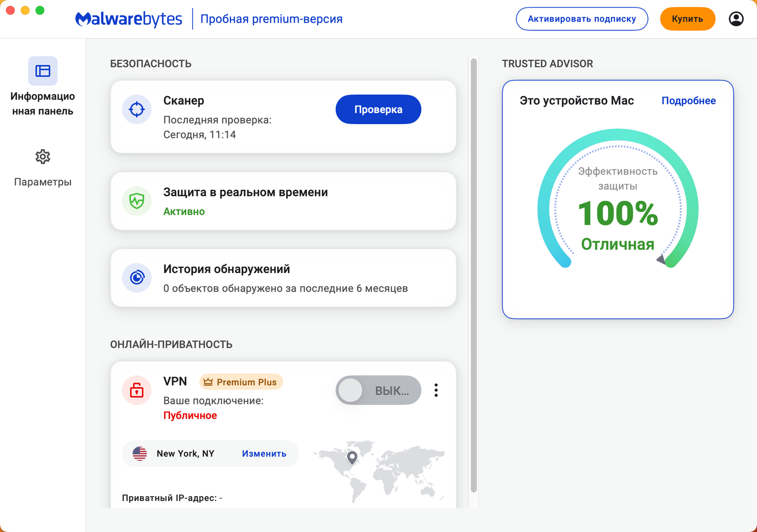757x532 pixels.
Task: Click the 0 объектов обнаружено text
Action: click(286, 289)
